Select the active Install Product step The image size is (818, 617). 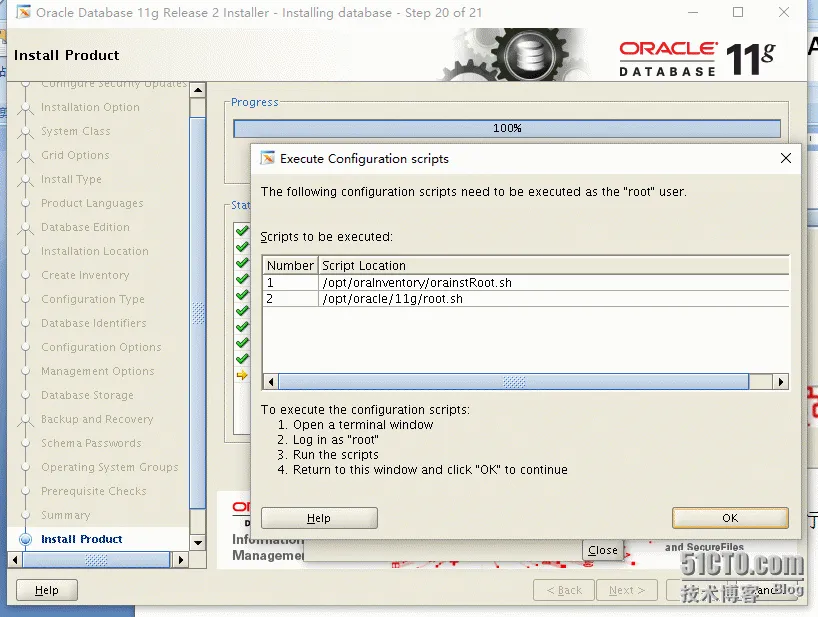(81, 539)
